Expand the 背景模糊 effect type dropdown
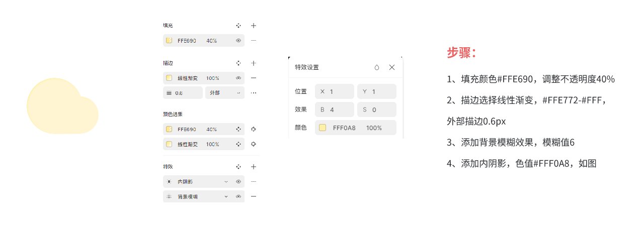The height and width of the screenshot is (227, 644). [x=226, y=196]
